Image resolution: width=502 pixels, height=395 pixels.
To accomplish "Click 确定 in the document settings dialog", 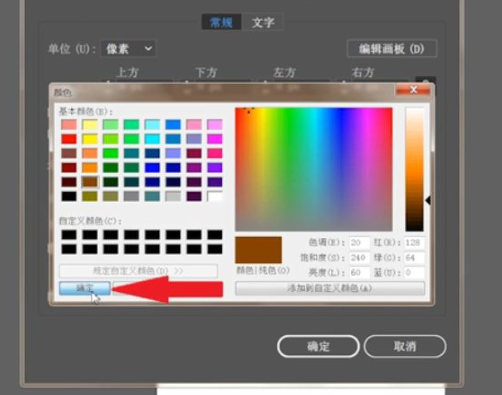I will [x=318, y=346].
